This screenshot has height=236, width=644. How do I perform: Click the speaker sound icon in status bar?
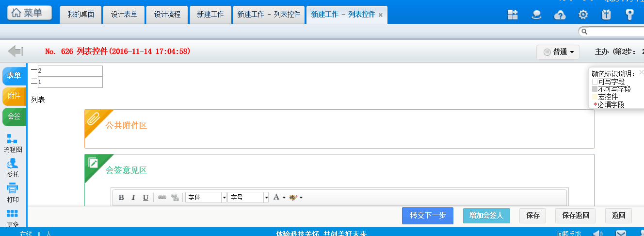598,234
